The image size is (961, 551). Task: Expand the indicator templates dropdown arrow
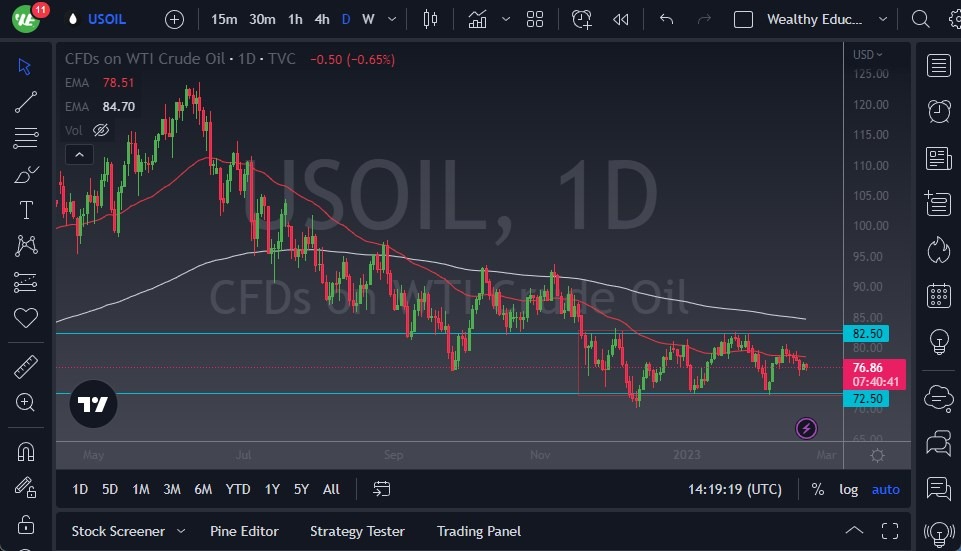pos(506,19)
